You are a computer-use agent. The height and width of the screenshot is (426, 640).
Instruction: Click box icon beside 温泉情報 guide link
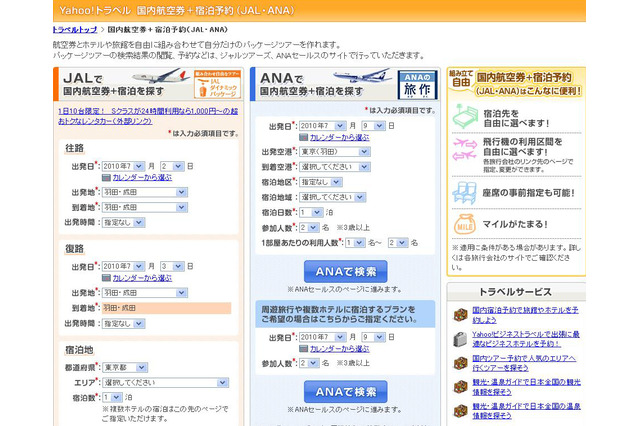click(460, 411)
